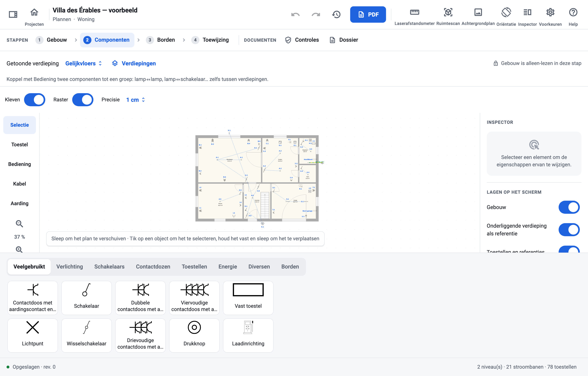
Task: Click the Hoofdbord label on floorplan
Action: click(x=308, y=159)
